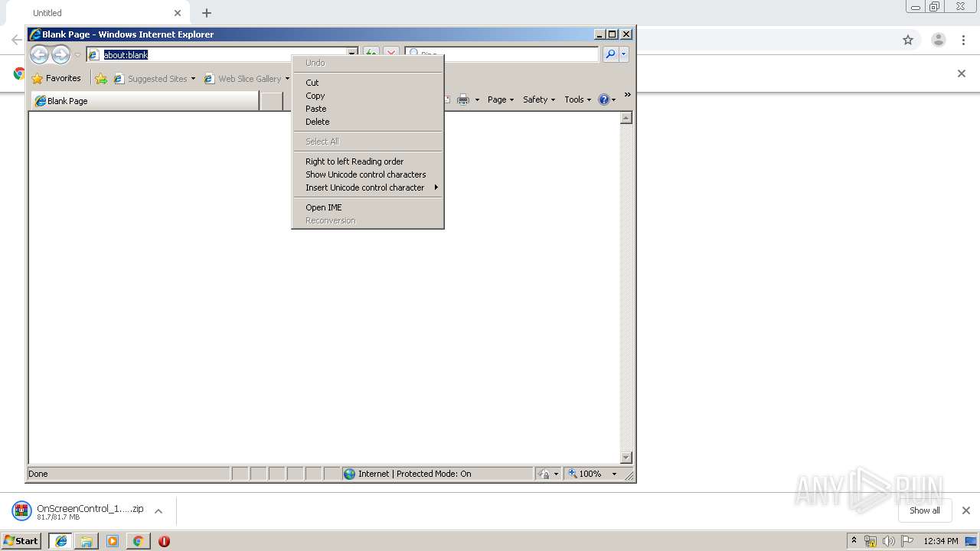Click the magnifier Search button
Viewport: 980px width, 551px height.
tap(610, 54)
